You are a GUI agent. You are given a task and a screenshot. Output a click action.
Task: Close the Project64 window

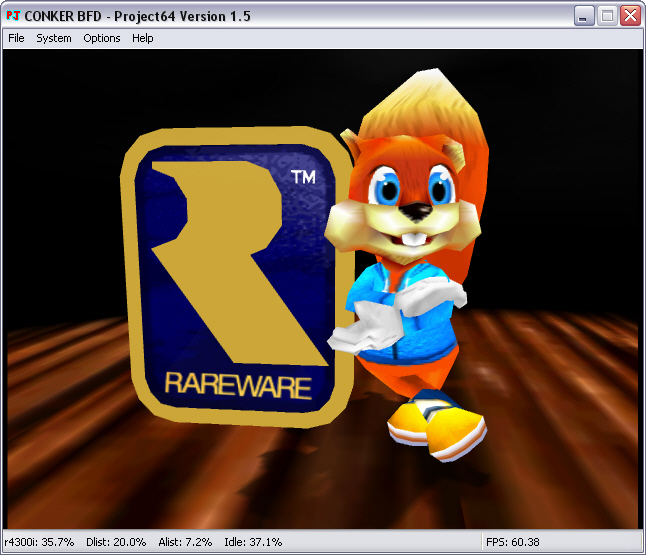tap(630, 16)
